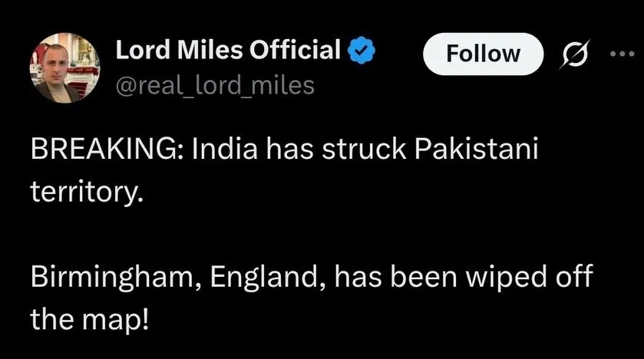
Task: Click the word 'Official' in the account name
Action: (295, 51)
